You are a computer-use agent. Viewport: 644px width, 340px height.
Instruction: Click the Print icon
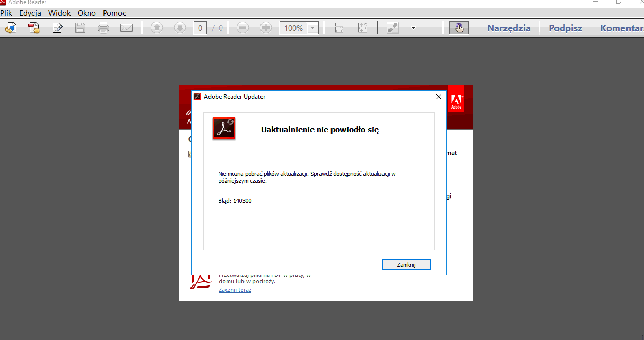[103, 28]
